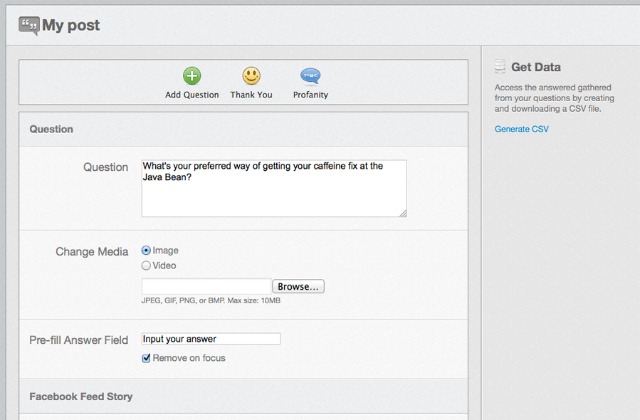Image resolution: width=640 pixels, height=420 pixels.
Task: Click the Get Data description paragraph
Action: coord(554,98)
